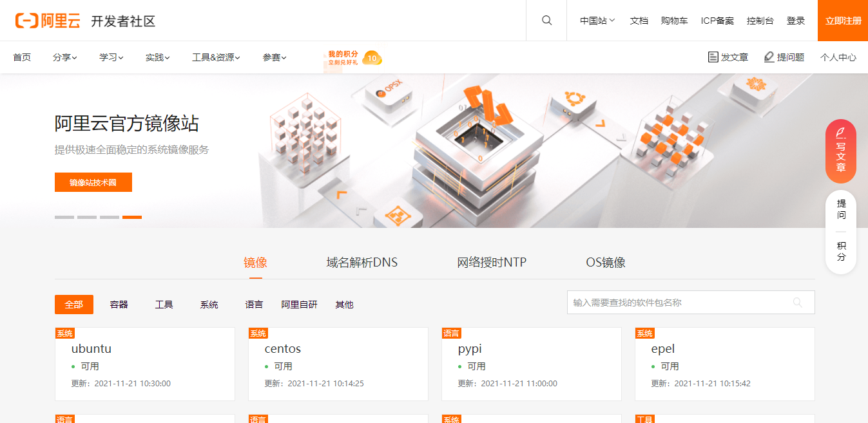Expand the 工具&资源 menu
The height and width of the screenshot is (423, 868).
pyautogui.click(x=215, y=57)
